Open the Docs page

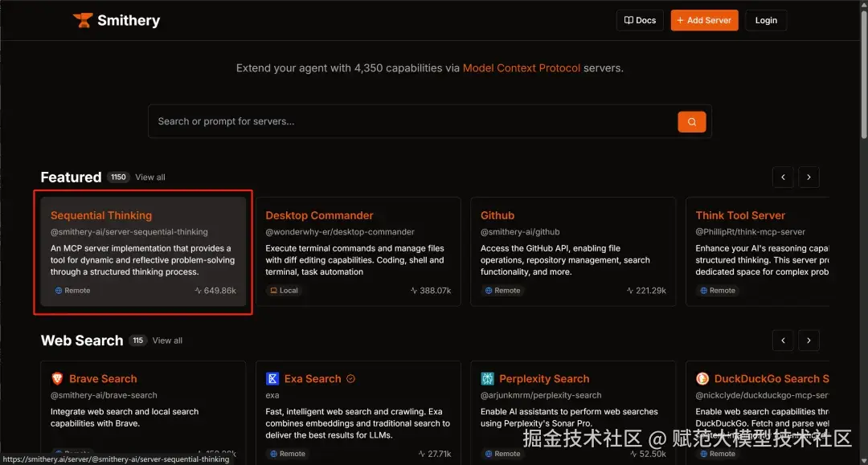[640, 20]
